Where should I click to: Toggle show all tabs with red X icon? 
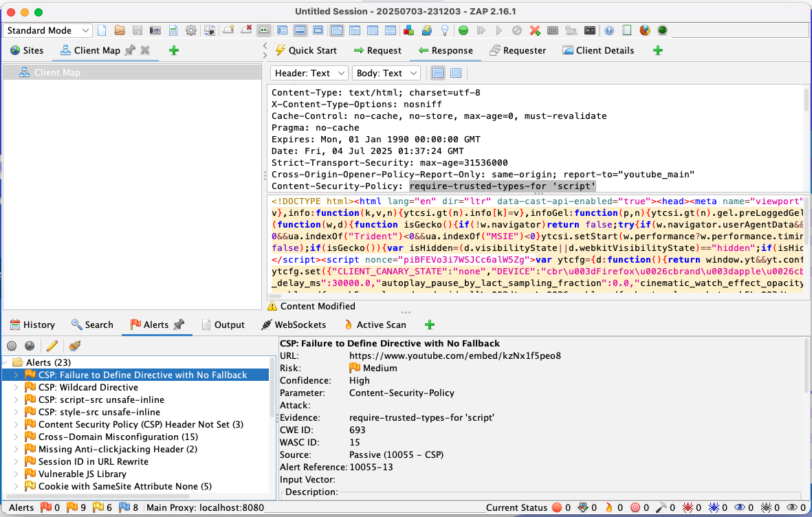[x=246, y=30]
